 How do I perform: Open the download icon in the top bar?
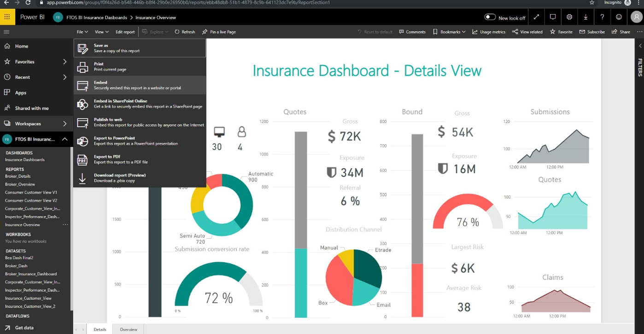586,17
